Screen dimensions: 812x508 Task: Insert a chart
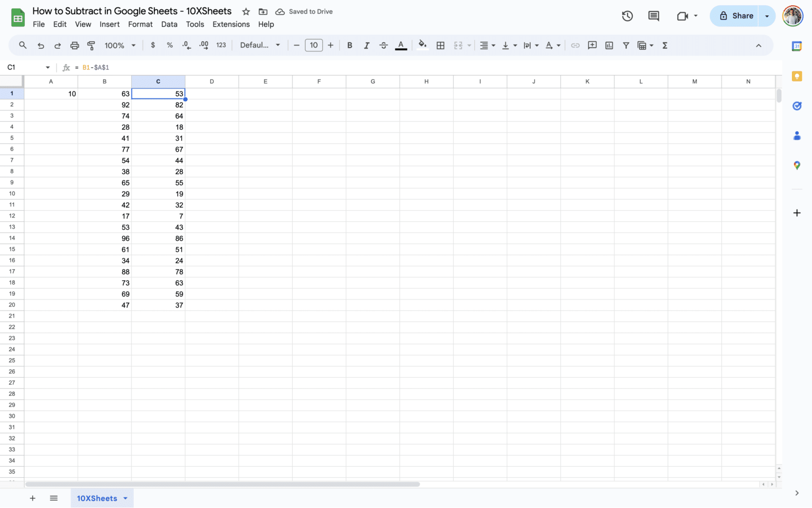609,45
